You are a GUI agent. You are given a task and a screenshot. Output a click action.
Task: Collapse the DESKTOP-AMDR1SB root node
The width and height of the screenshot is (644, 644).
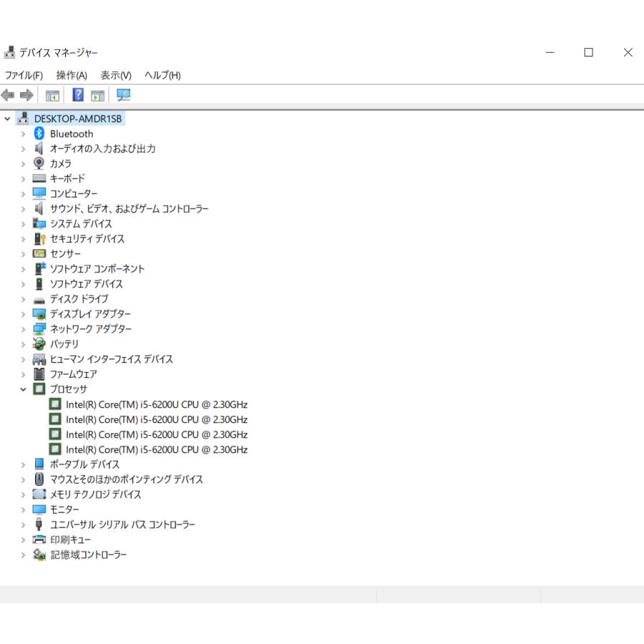click(x=7, y=119)
